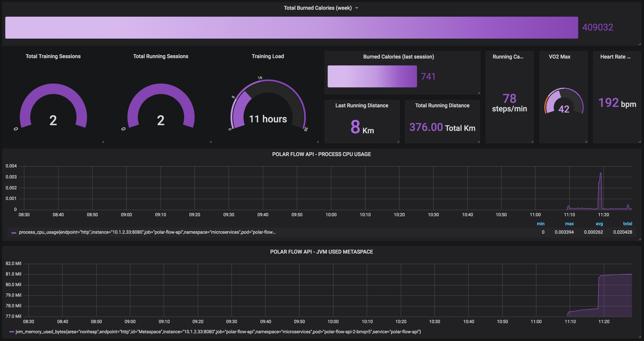Click the Total Running Distance resize corner icon
644x341 pixels.
click(479, 142)
